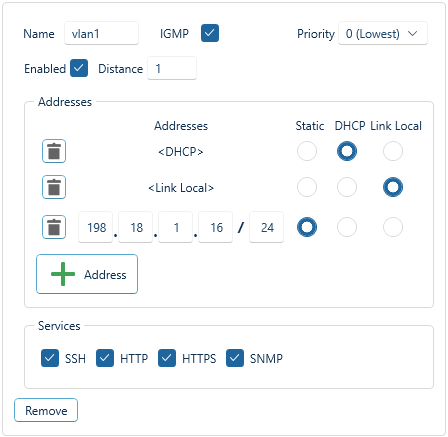The width and height of the screenshot is (448, 437).
Task: Delete the 198.18.1.16 static address row
Action: click(54, 227)
